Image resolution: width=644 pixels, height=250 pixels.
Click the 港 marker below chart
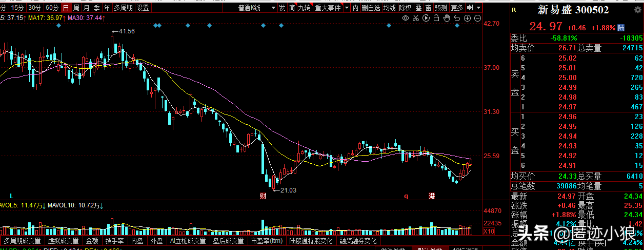point(432,196)
